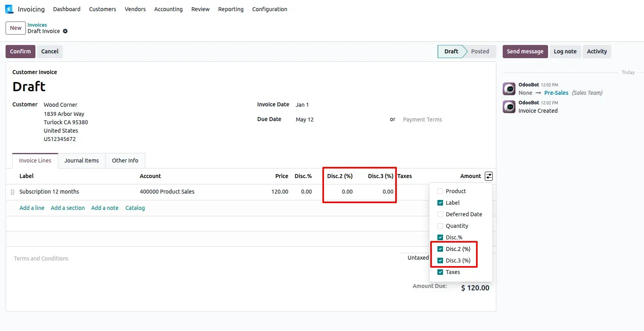Viewport: 644px width, 331px height.
Task: Click the Draft status stage
Action: 451,51
